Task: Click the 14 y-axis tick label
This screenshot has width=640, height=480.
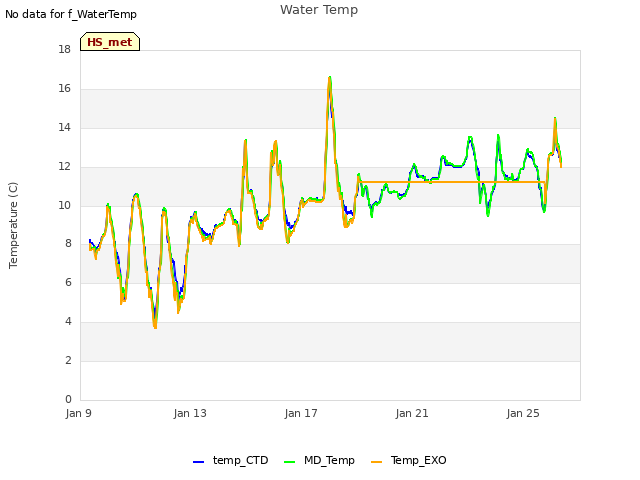Action: click(64, 127)
